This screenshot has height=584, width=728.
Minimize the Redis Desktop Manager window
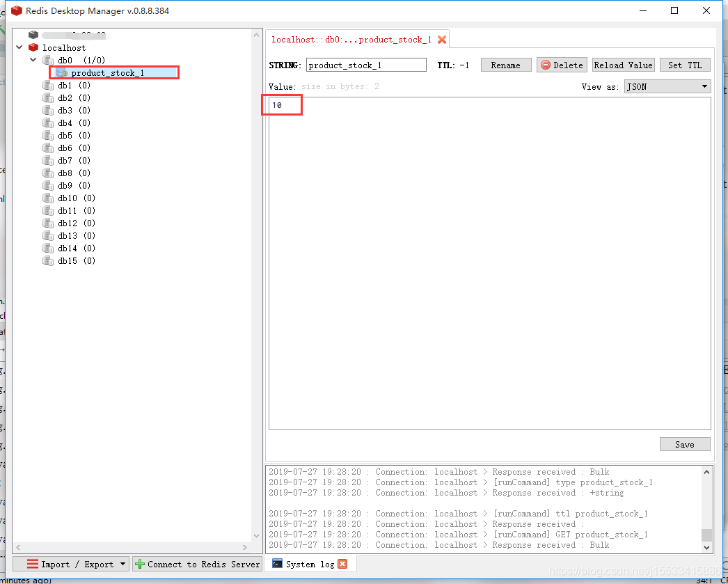pyautogui.click(x=643, y=10)
